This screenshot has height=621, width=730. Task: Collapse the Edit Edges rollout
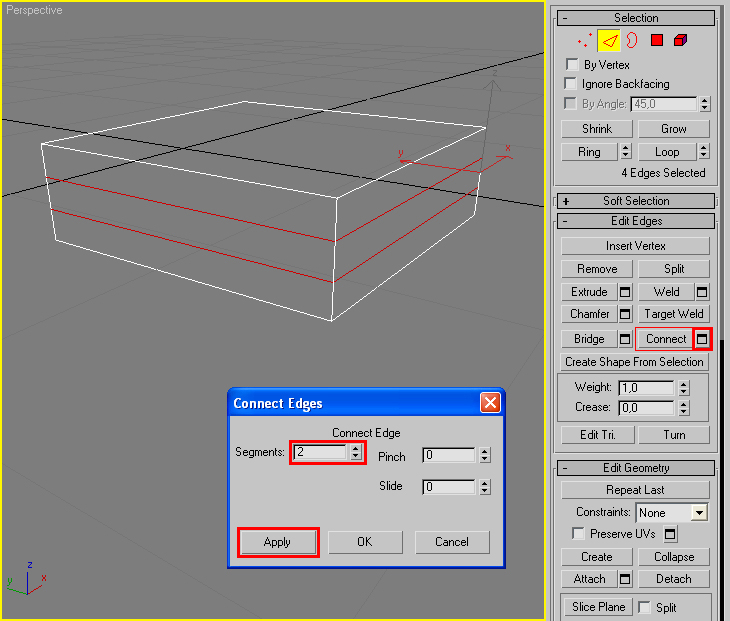(635, 221)
